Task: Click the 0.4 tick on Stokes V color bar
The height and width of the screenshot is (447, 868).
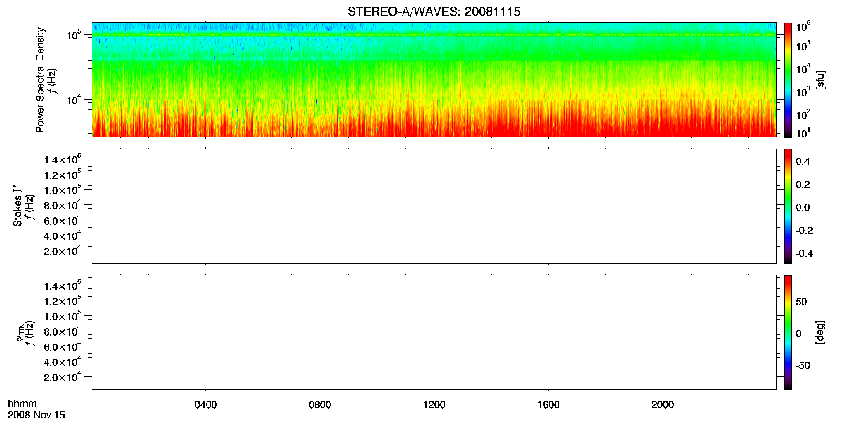Action: pyautogui.click(x=803, y=162)
